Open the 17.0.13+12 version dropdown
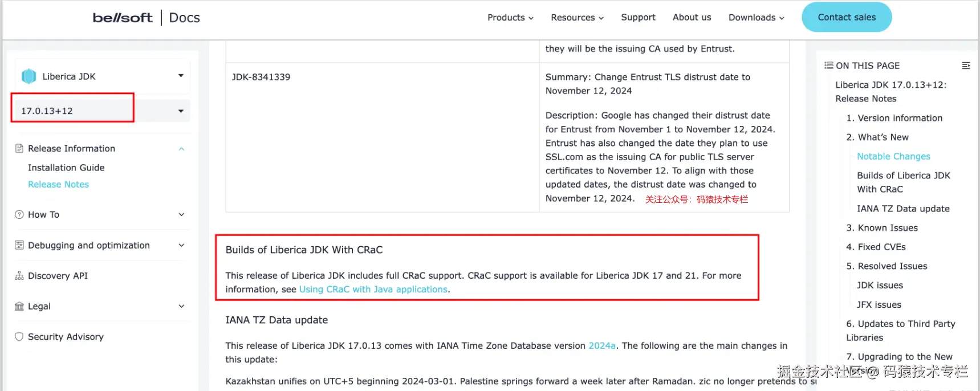This screenshot has width=980, height=391. tap(181, 111)
